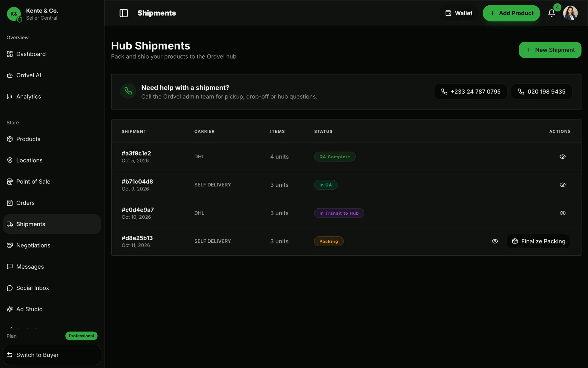Click the Dashboard grid icon

(x=10, y=54)
